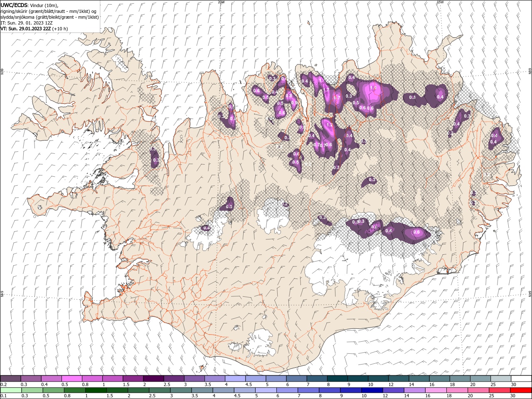Pick the bright red swatch after 30 in lower legend
The image size is (532, 399).
tap(520, 390)
